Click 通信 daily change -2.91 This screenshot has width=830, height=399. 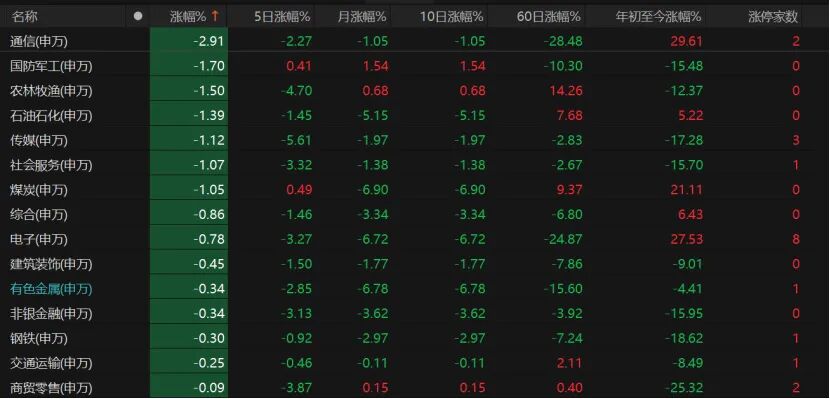[x=209, y=41]
